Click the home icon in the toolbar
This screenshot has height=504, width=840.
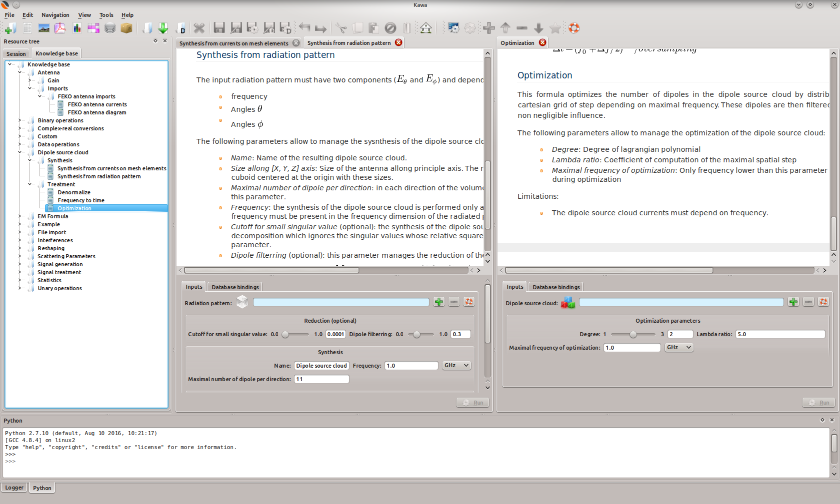[x=425, y=28]
